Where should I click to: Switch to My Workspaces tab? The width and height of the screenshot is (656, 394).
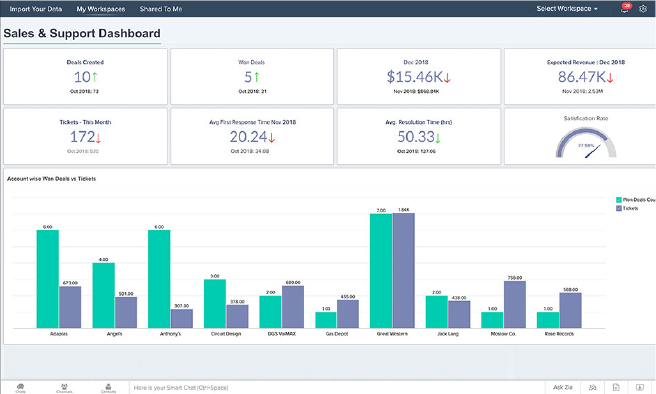click(100, 9)
